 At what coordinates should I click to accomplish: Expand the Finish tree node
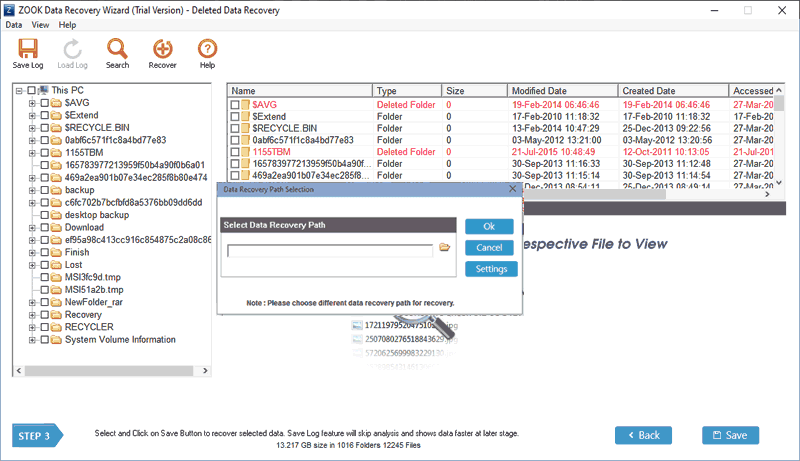pos(32,252)
